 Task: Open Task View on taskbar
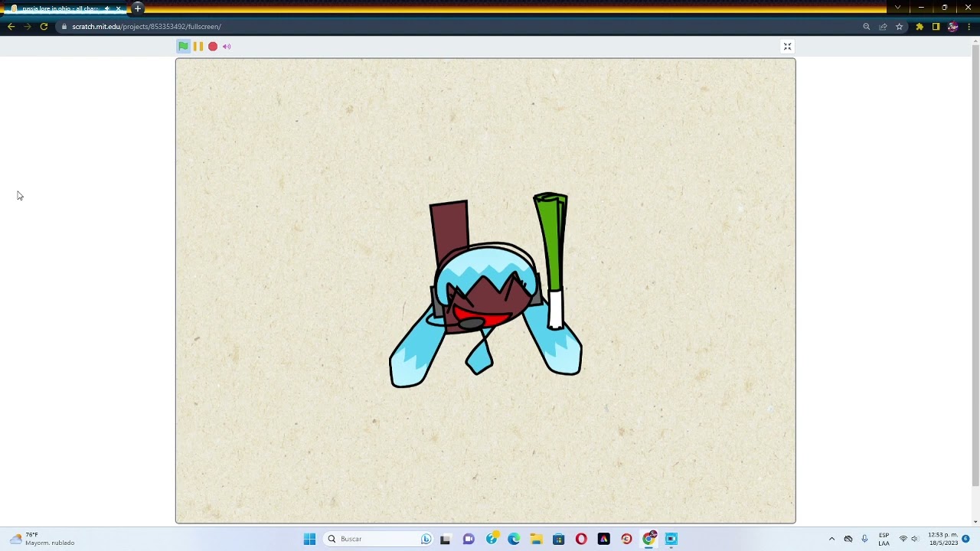[x=445, y=539]
